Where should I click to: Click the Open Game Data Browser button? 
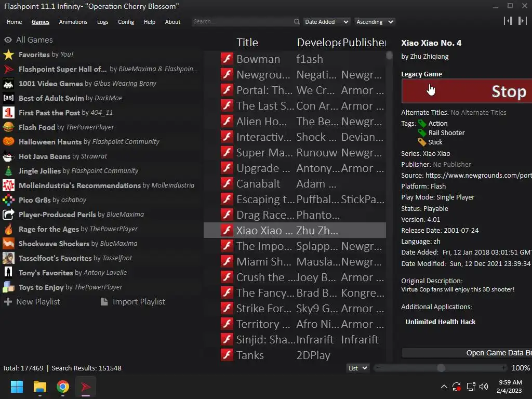tap(467, 353)
